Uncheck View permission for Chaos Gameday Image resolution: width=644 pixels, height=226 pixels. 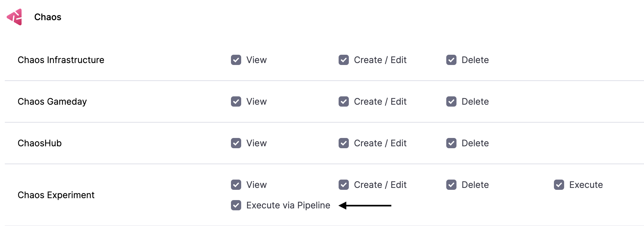click(236, 101)
